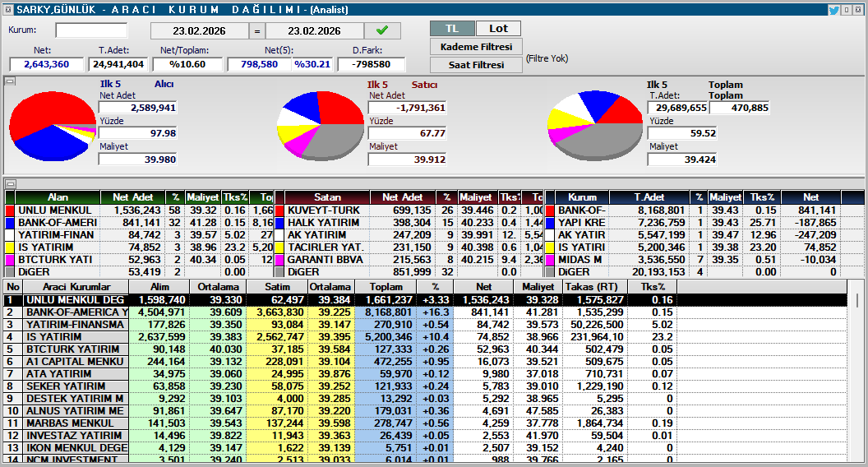Select MARBAS MENKUL row

(x=425, y=423)
